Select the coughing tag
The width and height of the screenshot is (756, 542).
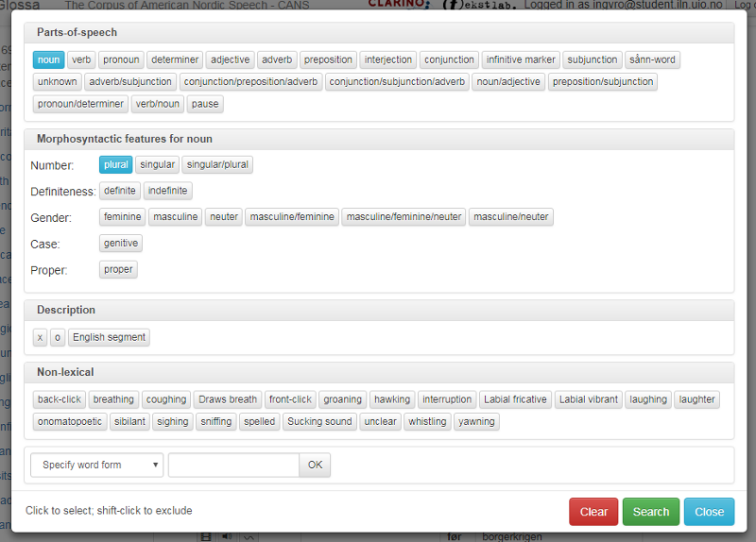(x=166, y=399)
